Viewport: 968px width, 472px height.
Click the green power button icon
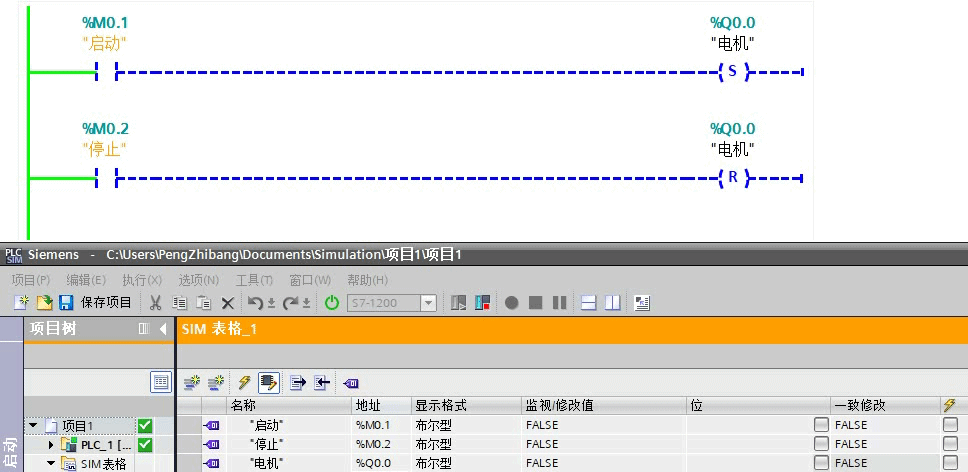(332, 303)
